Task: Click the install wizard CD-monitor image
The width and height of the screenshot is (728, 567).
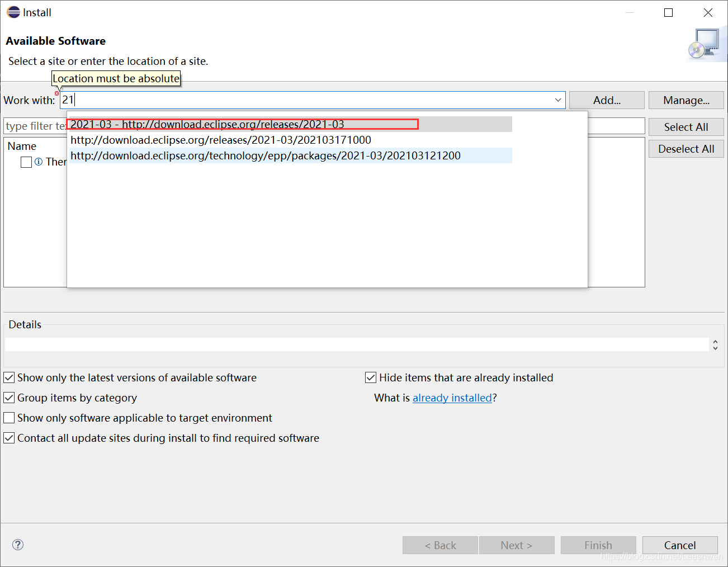Action: click(704, 44)
